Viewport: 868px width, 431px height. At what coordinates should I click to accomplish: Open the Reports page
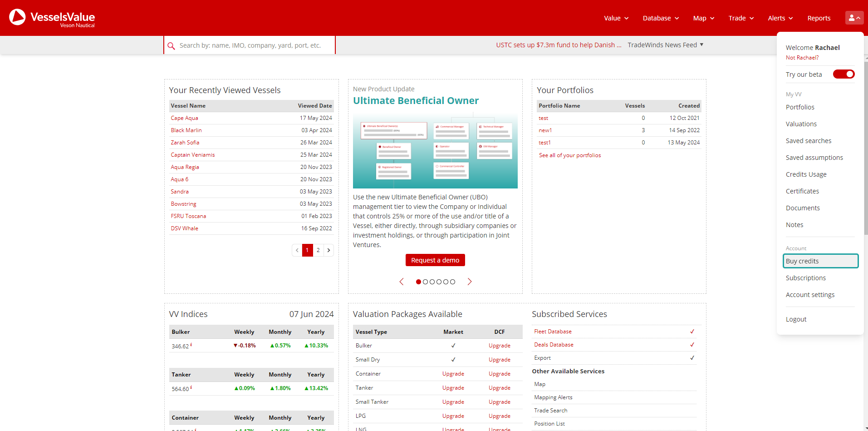click(x=819, y=18)
